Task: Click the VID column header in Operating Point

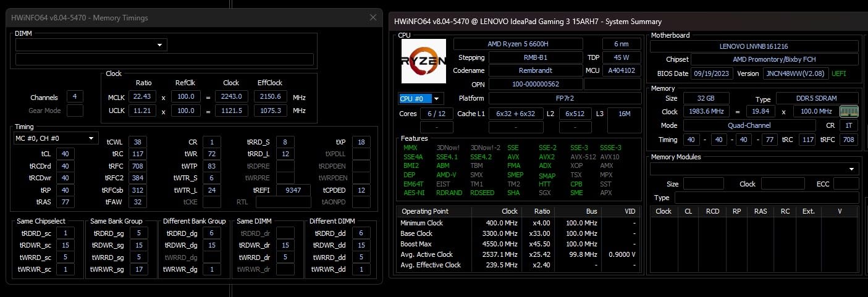Action: pyautogui.click(x=630, y=211)
